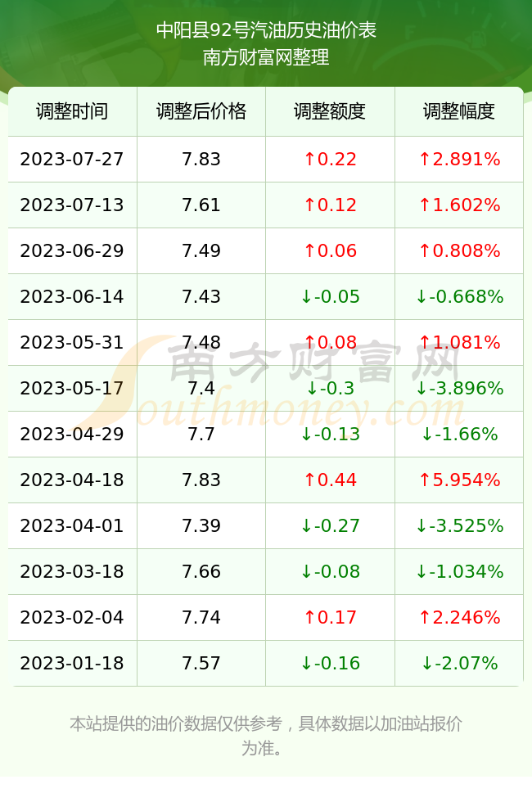Select the 7.61 price cell
Screen dimensions: 532x802
[x=201, y=205]
